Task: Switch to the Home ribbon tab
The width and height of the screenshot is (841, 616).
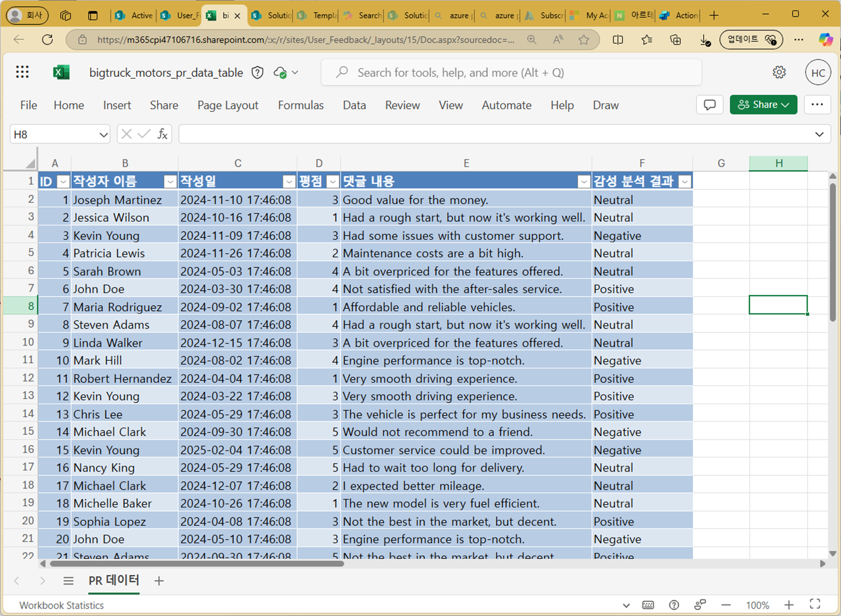Action: [x=69, y=105]
